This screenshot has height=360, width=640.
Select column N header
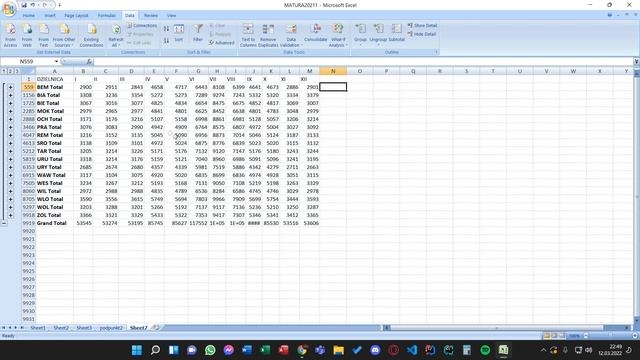click(x=333, y=71)
